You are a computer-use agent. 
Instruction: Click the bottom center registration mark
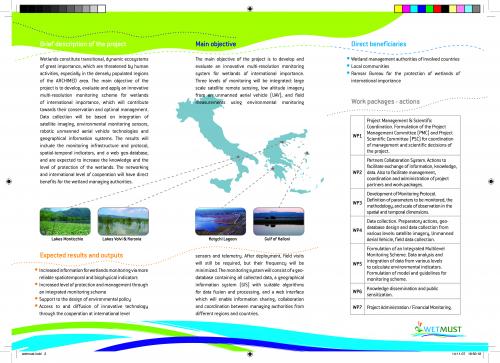[x=250, y=354]
